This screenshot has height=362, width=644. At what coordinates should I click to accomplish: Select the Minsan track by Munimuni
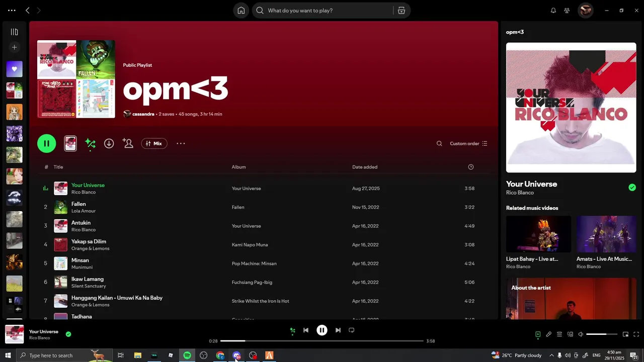pos(264,263)
